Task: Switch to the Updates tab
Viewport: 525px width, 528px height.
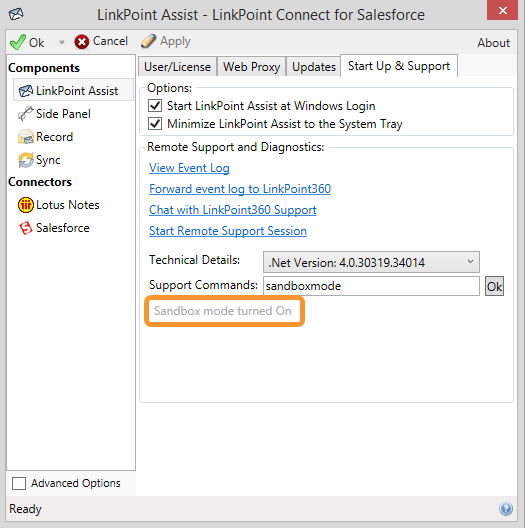Action: point(314,67)
